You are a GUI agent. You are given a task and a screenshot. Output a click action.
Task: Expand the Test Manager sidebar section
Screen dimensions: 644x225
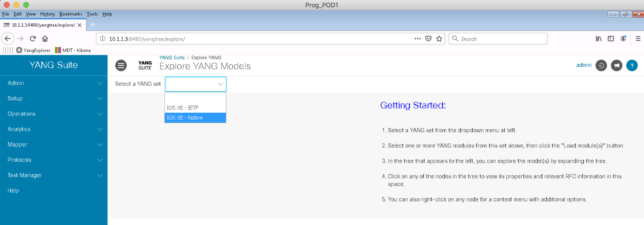point(54,175)
